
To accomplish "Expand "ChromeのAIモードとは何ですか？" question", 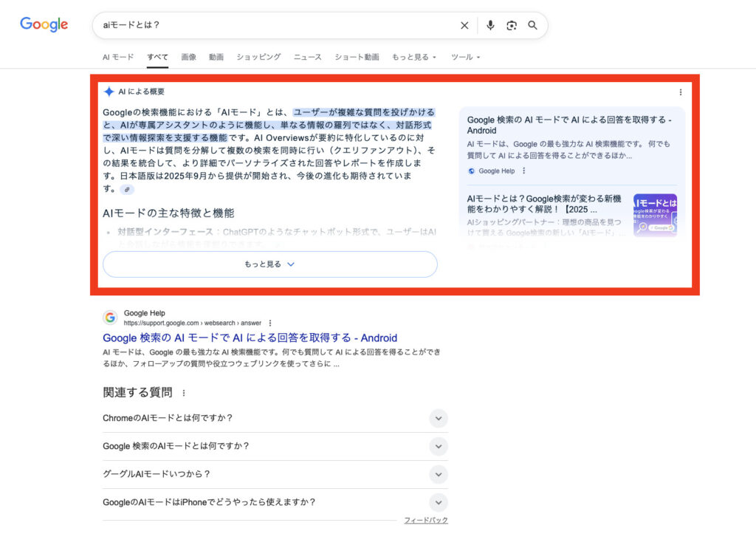I will (x=439, y=418).
